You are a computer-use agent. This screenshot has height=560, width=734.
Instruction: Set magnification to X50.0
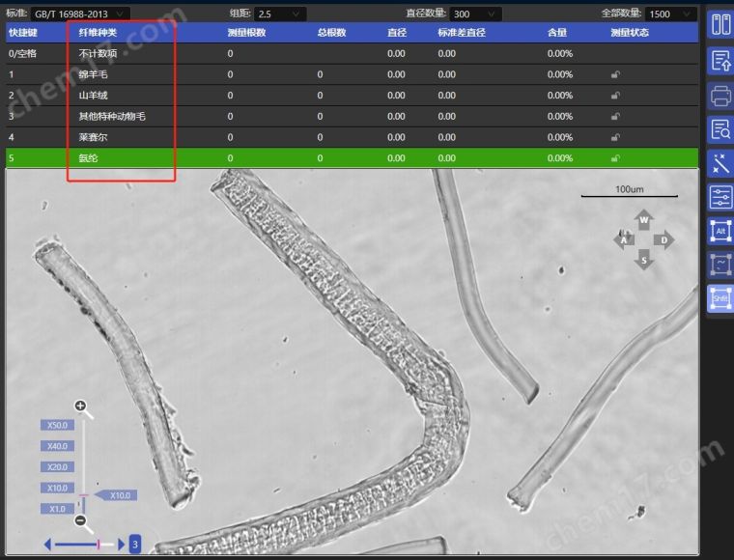coord(56,425)
